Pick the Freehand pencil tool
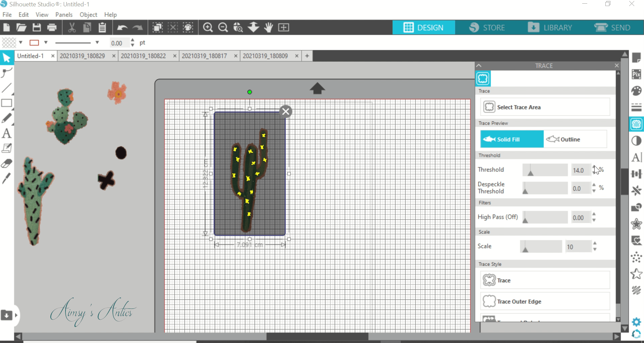This screenshot has height=343, width=644. click(7, 118)
